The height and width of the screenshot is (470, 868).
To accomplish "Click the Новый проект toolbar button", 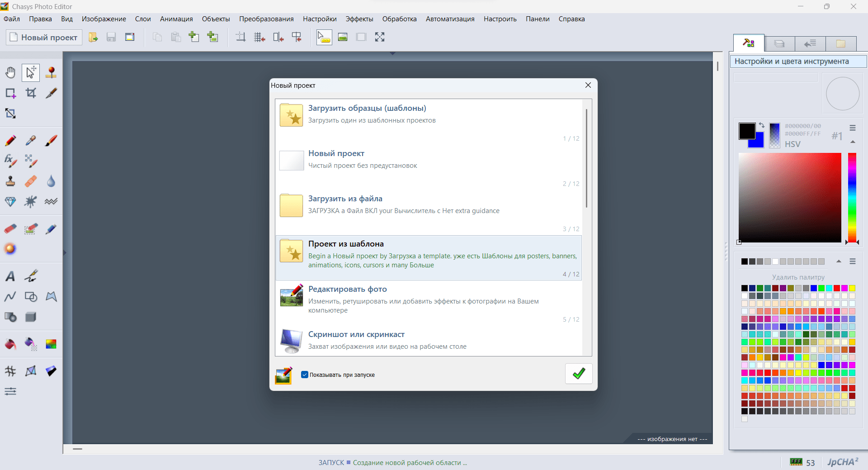I will pyautogui.click(x=44, y=37).
